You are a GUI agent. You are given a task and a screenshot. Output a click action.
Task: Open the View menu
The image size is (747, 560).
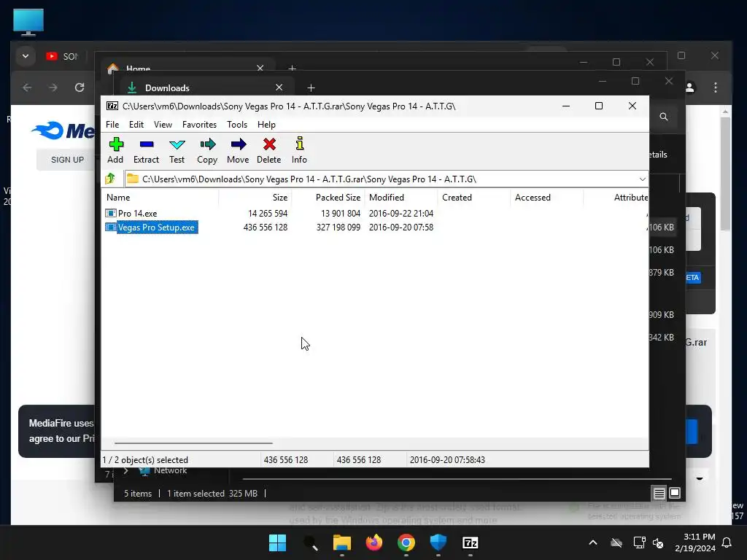(163, 124)
